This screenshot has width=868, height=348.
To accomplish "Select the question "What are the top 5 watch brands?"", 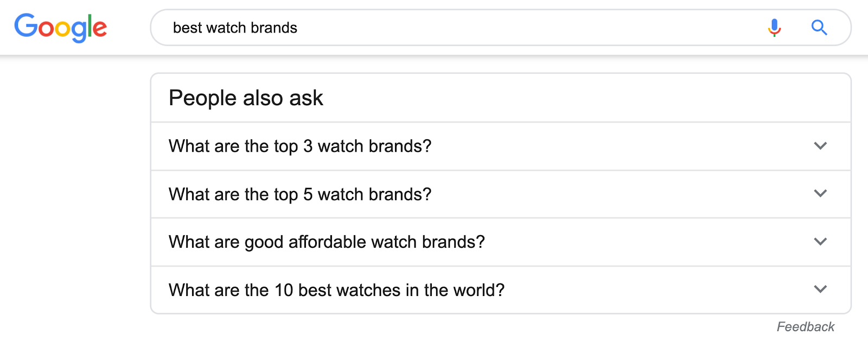I will click(x=300, y=194).
